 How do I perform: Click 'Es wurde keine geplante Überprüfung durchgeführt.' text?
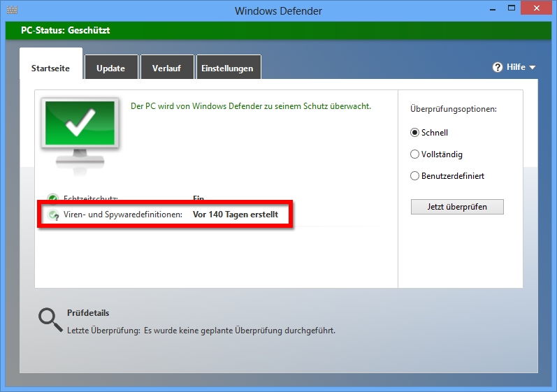pyautogui.click(x=240, y=331)
